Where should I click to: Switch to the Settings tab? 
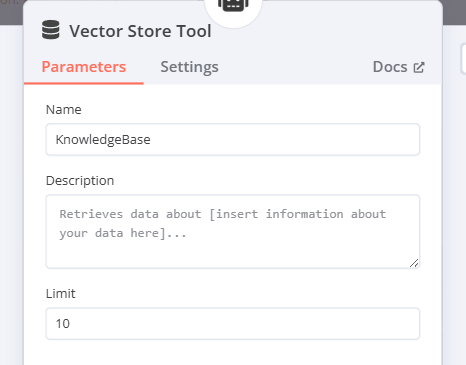point(189,67)
